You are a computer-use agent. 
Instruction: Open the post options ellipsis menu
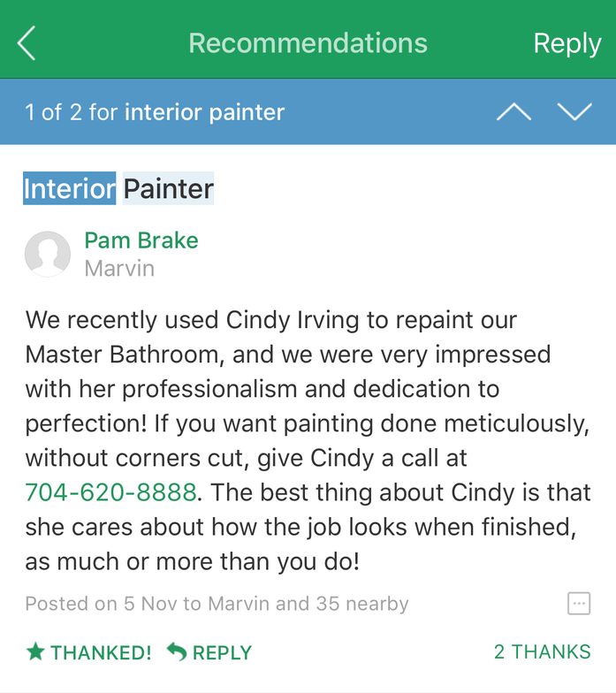pos(578,603)
